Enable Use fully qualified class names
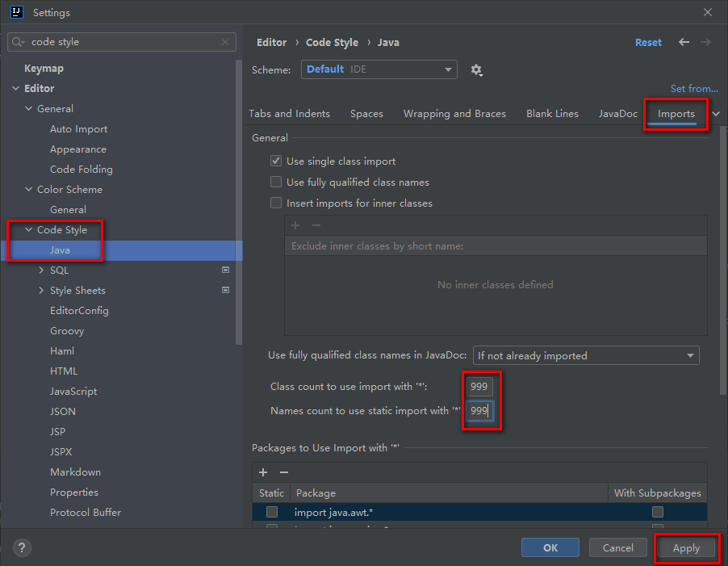Image resolution: width=728 pixels, height=566 pixels. (276, 182)
